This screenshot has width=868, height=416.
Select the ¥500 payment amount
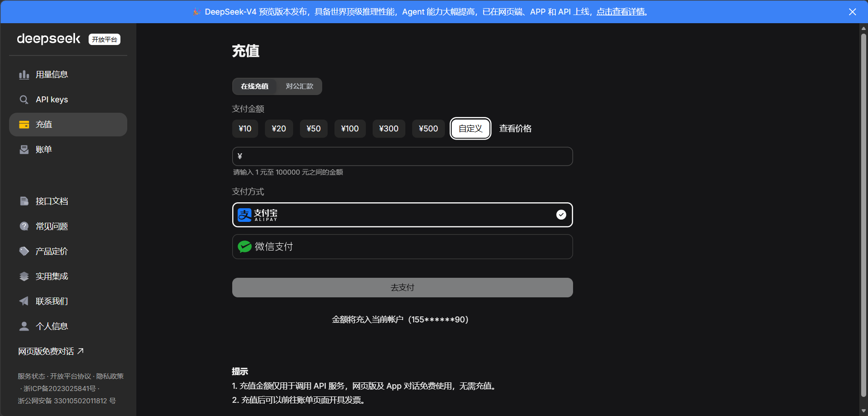click(429, 129)
